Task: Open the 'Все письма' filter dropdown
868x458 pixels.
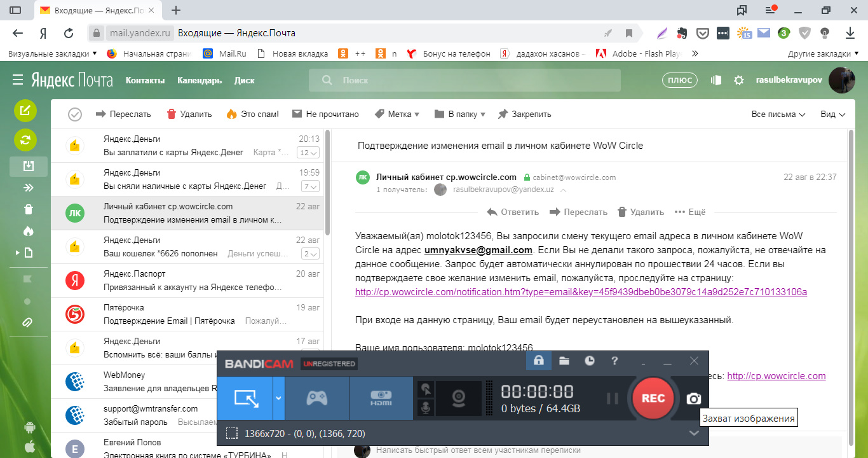Action: click(x=778, y=114)
